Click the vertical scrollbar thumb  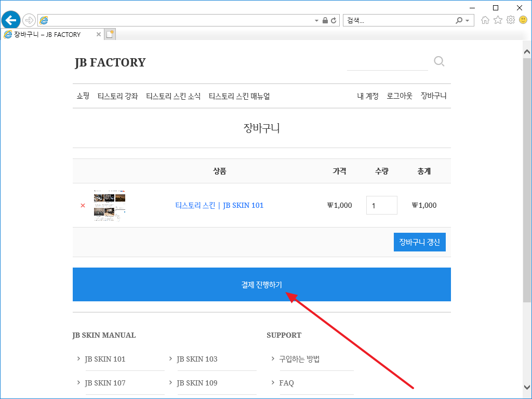click(527, 180)
